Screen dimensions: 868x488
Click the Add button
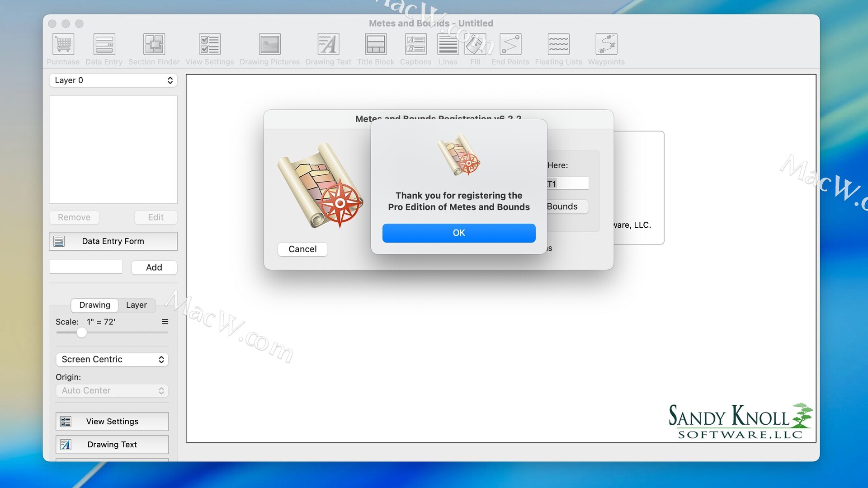pyautogui.click(x=154, y=267)
